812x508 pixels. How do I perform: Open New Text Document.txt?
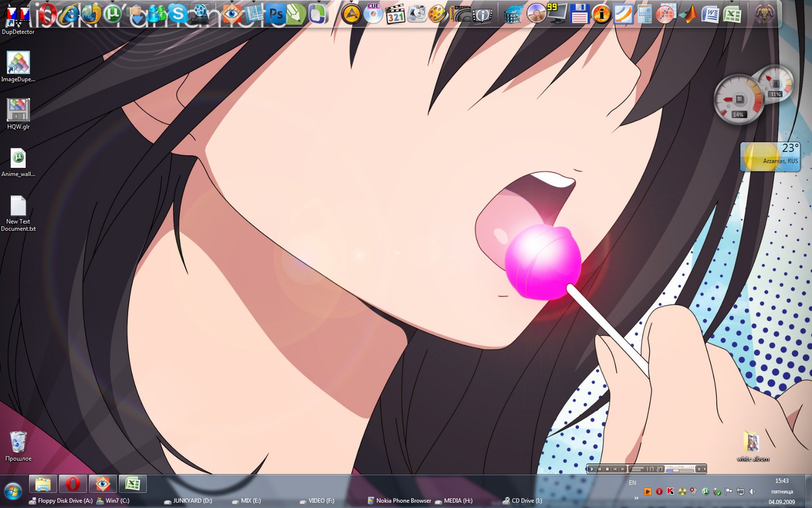pyautogui.click(x=18, y=214)
